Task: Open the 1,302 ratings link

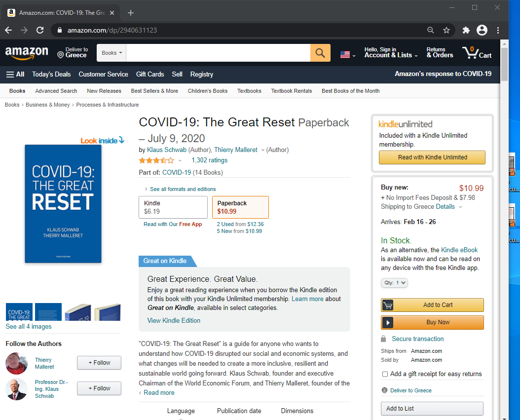Action: pos(210,160)
